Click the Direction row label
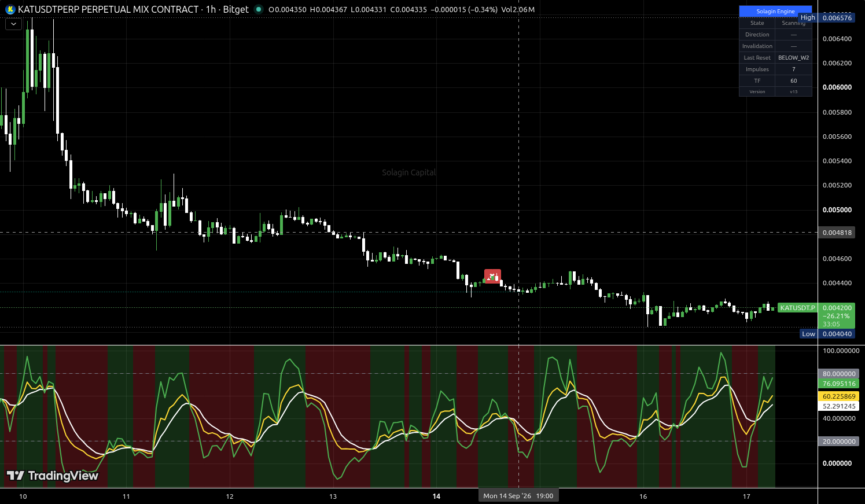Screen dimensions: 865x504 pos(757,35)
